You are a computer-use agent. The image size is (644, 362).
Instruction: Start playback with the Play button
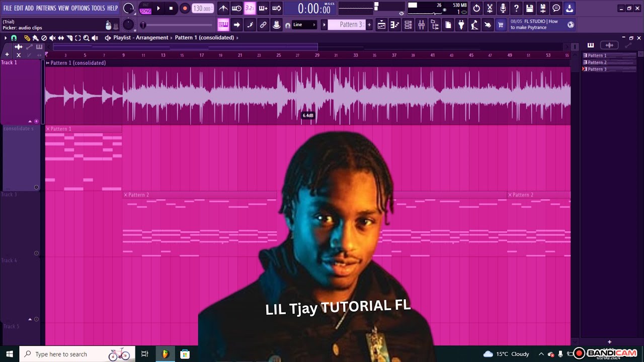click(158, 9)
